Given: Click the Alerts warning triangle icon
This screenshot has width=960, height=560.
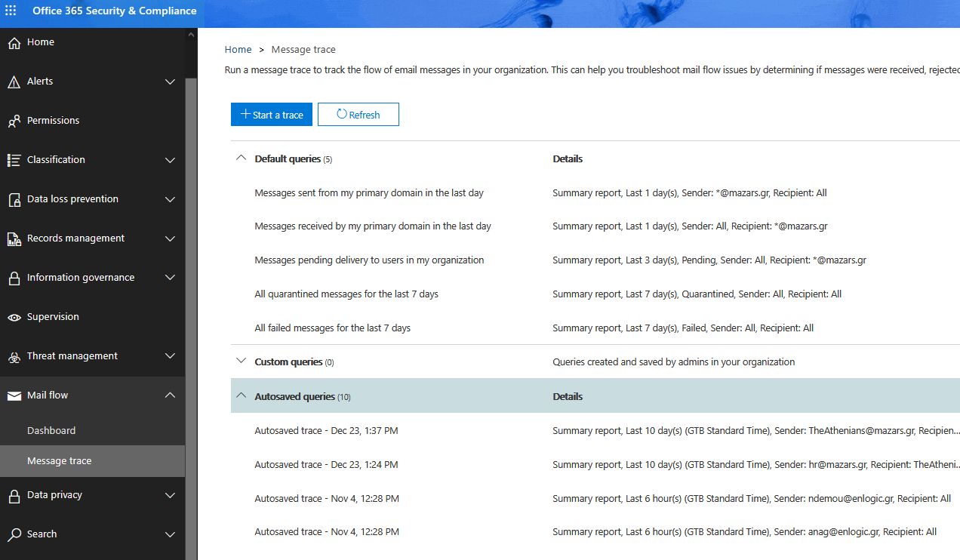Looking at the screenshot, I should point(14,82).
